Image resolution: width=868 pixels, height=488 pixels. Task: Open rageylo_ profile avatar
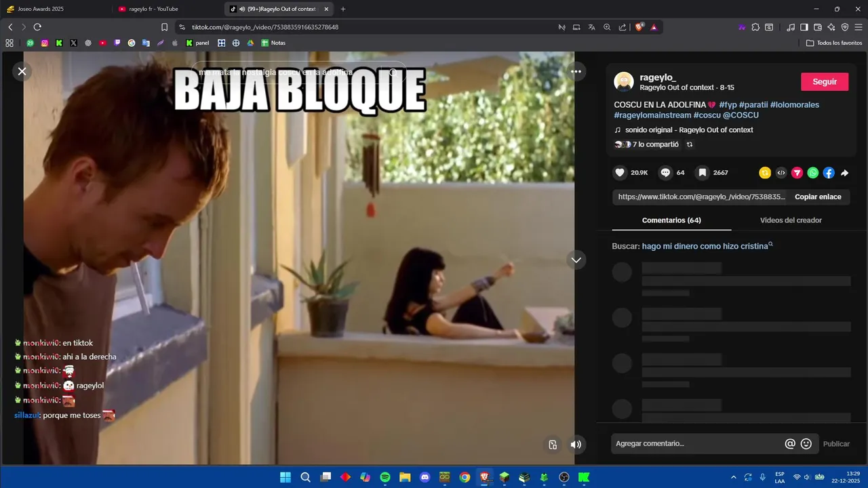[624, 82]
